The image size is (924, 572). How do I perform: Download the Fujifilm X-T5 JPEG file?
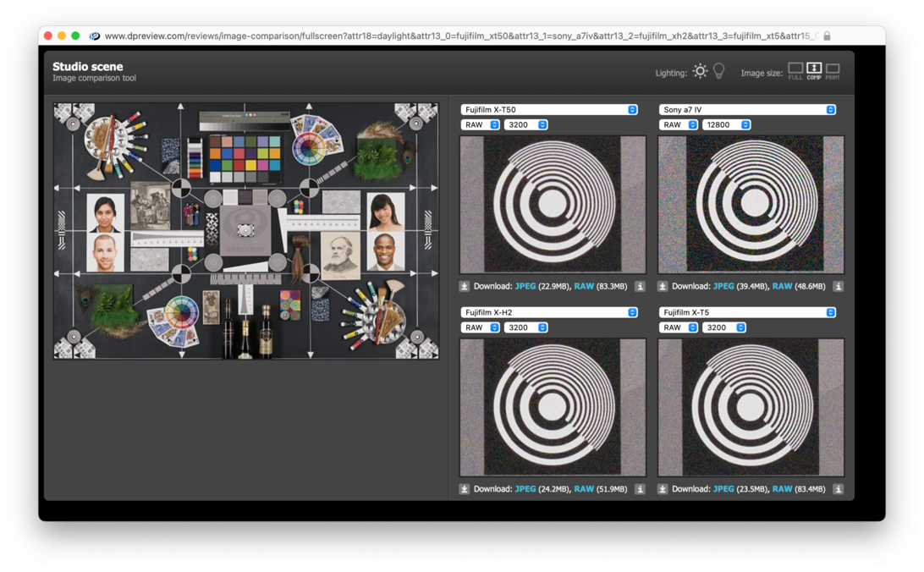723,489
